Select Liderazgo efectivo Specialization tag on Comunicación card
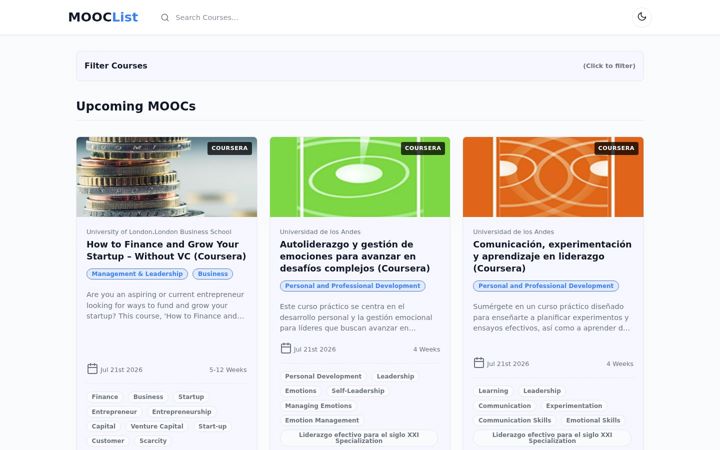 (x=552, y=438)
